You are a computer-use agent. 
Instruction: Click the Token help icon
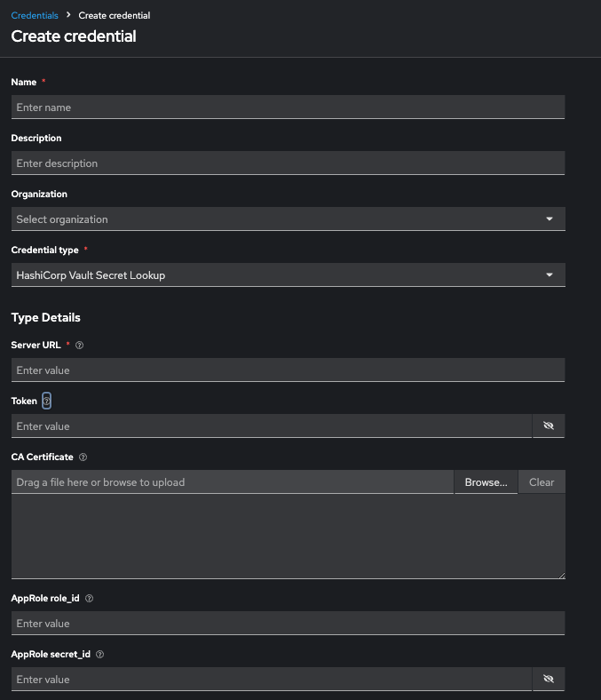47,401
